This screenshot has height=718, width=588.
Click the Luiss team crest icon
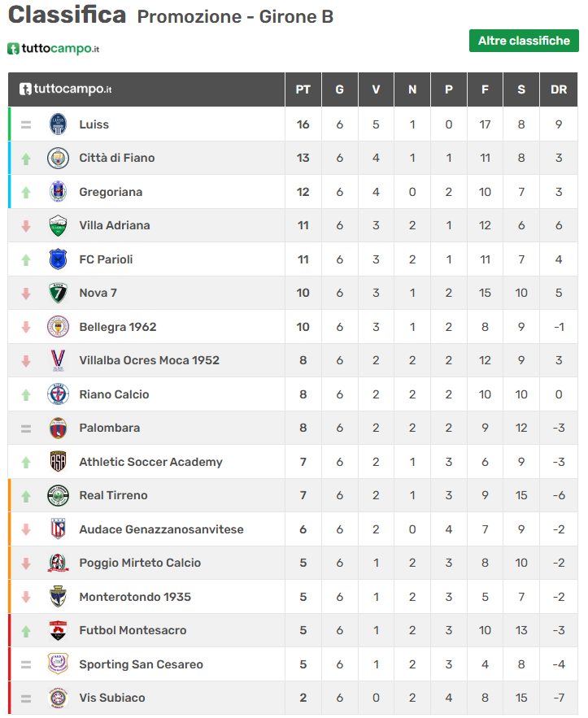click(x=58, y=124)
